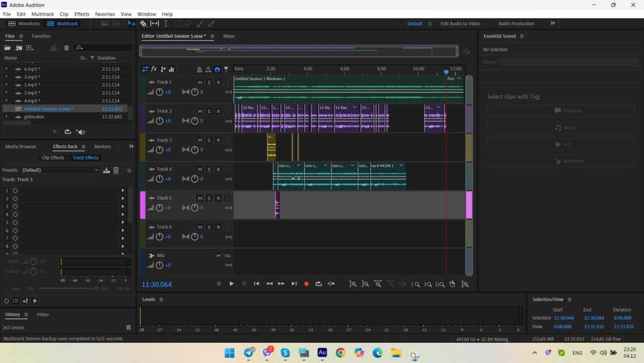Mute Track 1
644x363 pixels.
click(x=200, y=83)
